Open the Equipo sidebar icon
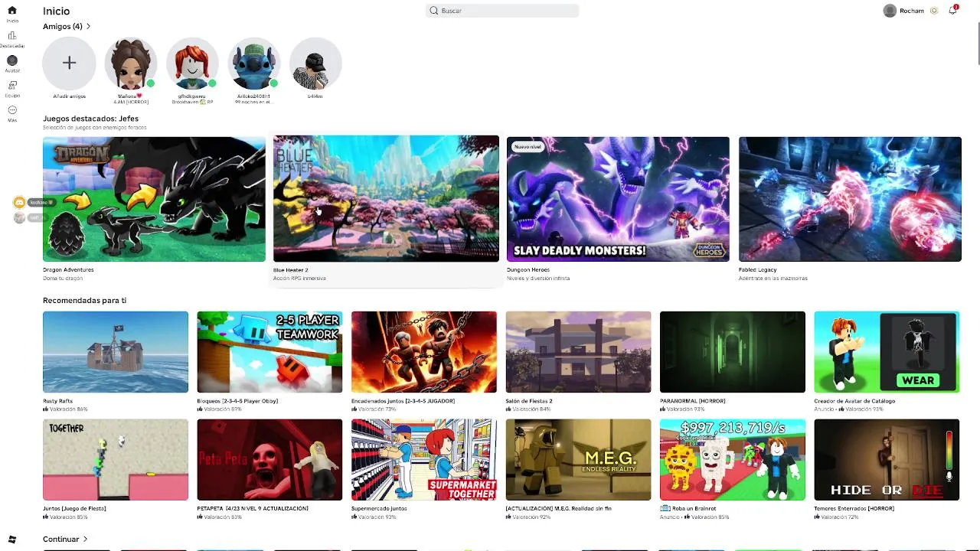This screenshot has height=551, width=980. coord(11,86)
